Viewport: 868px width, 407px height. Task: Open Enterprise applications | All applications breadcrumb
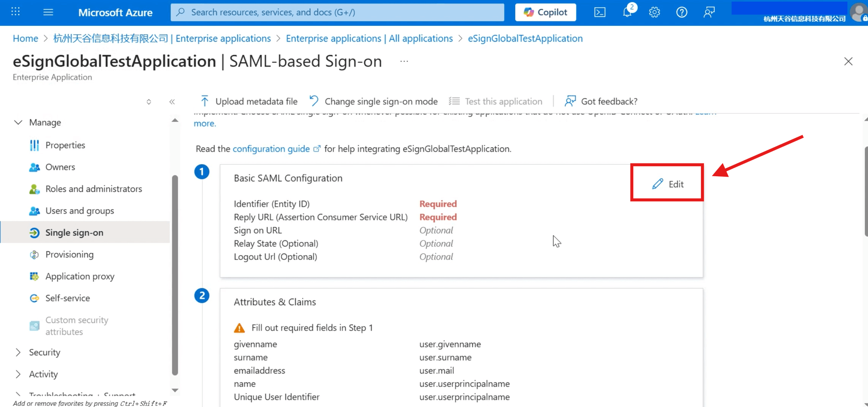point(369,38)
